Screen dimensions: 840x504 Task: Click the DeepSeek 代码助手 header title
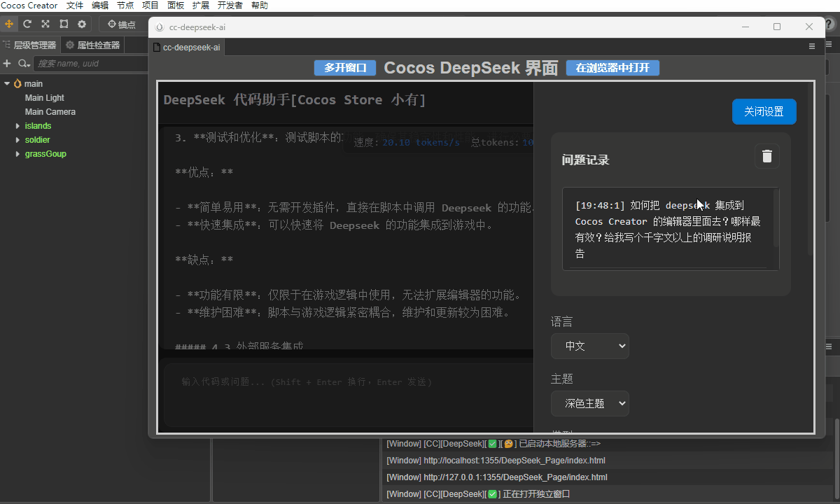coord(294,99)
